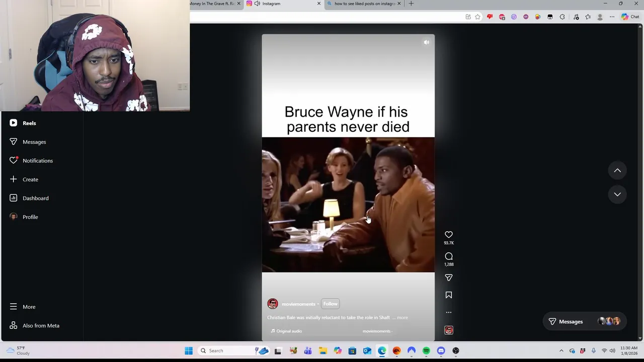
Task: Like the reel with the heart icon
Action: [449, 235]
